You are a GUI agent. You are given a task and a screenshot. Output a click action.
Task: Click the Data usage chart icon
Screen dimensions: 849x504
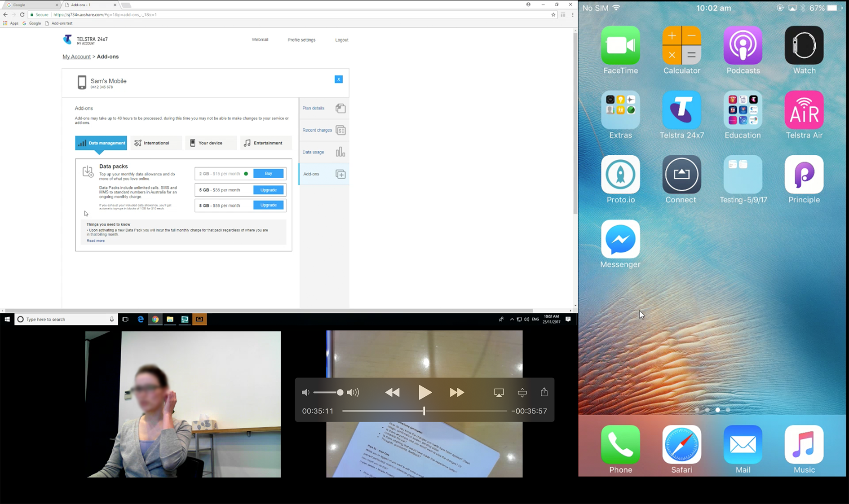point(340,152)
